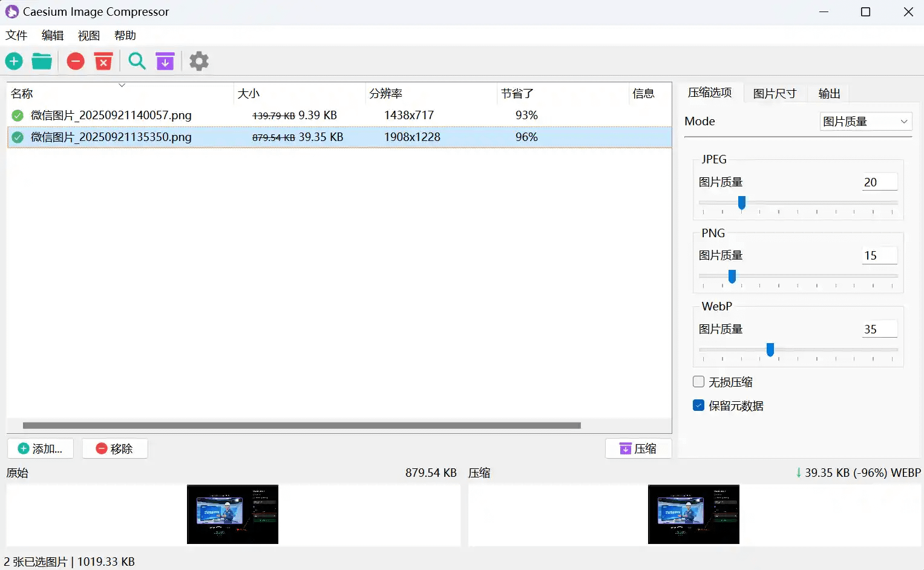Enable the 无损压缩 checkbox

point(698,382)
